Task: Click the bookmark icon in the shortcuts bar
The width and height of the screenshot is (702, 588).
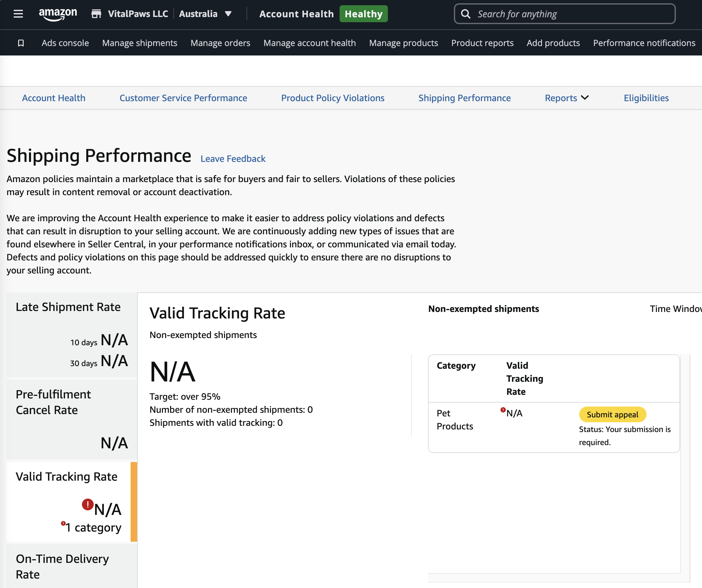Action: point(21,43)
